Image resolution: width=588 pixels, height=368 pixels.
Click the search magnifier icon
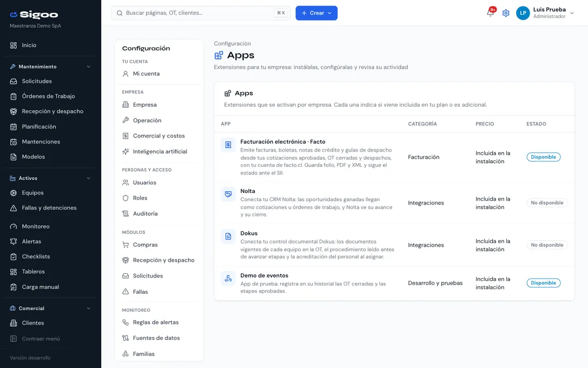(x=120, y=13)
